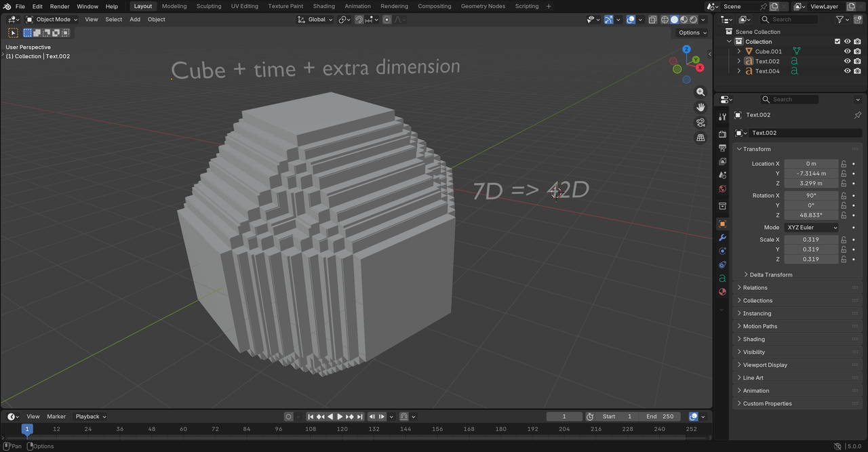Open the Text data properties tab
The height and width of the screenshot is (452, 868).
pyautogui.click(x=722, y=278)
